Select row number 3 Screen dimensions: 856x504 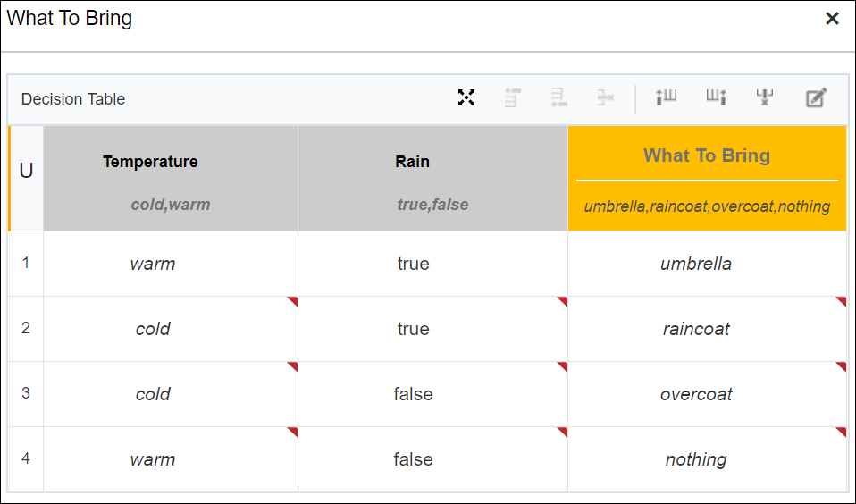pos(26,393)
